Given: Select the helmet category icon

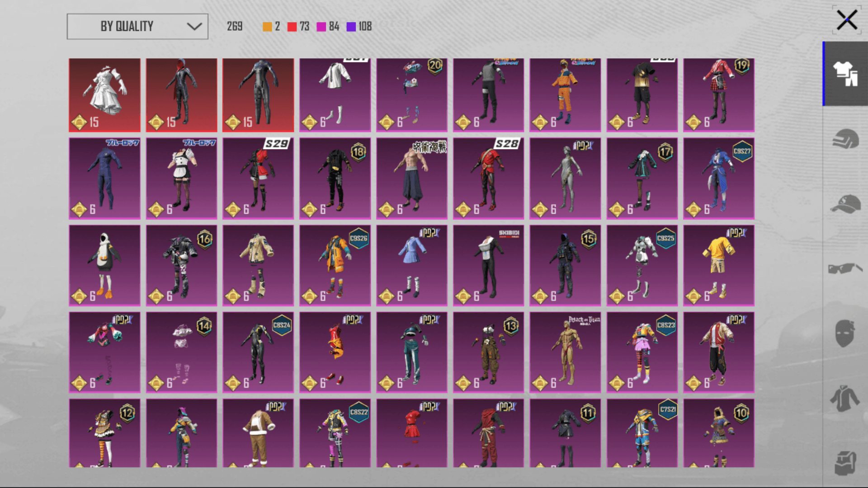Looking at the screenshot, I should 845,139.
